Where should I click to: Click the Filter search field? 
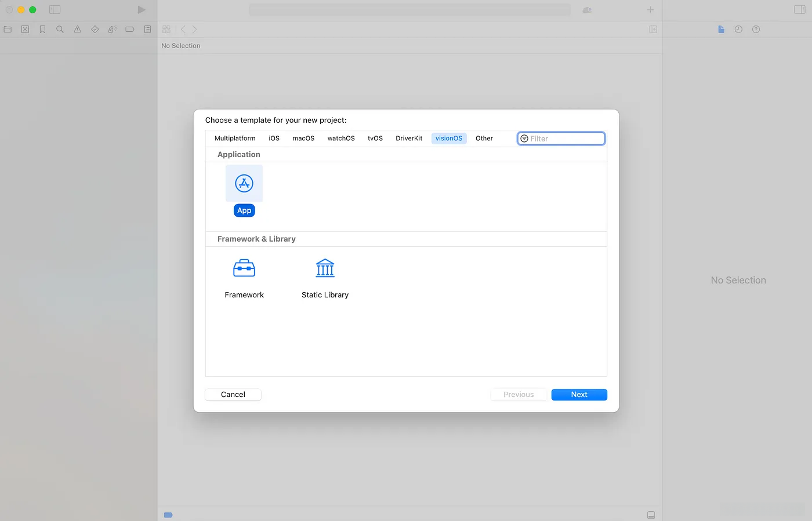(561, 139)
